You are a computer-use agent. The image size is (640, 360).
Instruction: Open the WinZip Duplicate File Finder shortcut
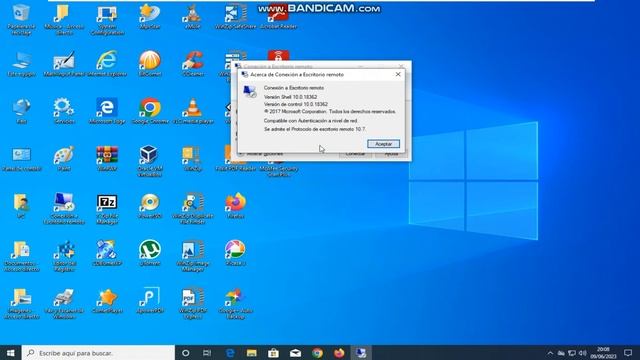193,209
